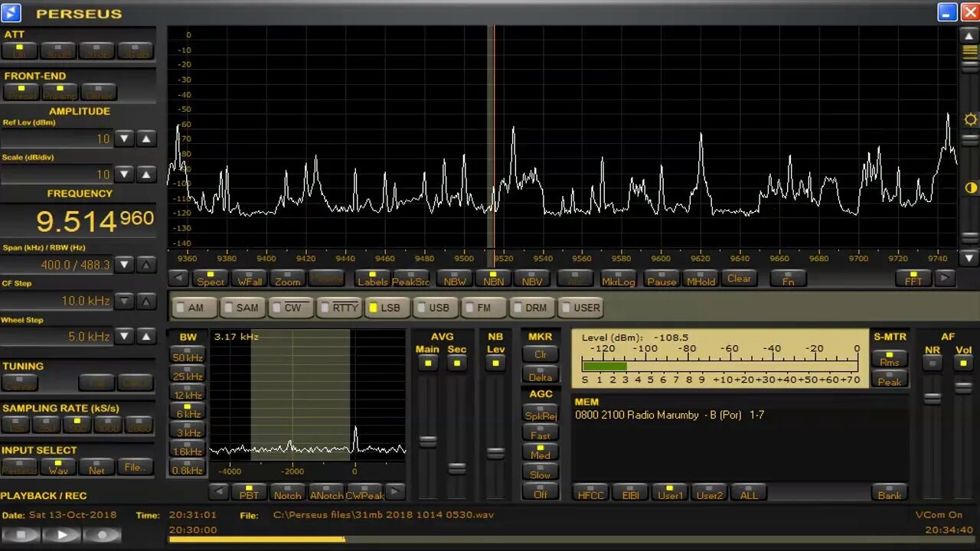Viewport: 980px width, 551px height.
Task: Select CW demodulation mode
Action: pos(292,308)
